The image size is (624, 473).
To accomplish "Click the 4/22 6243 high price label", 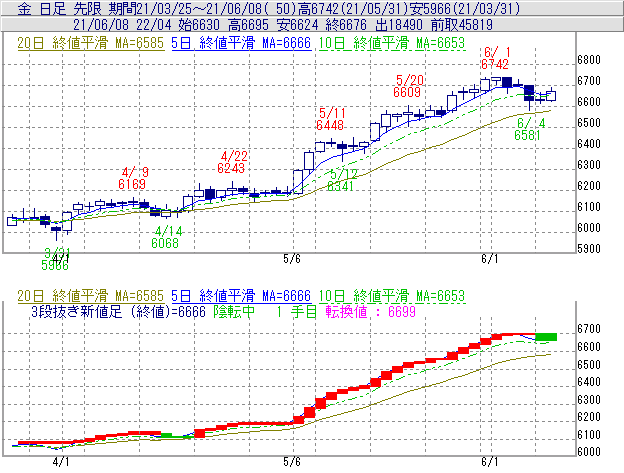I will (232, 162).
